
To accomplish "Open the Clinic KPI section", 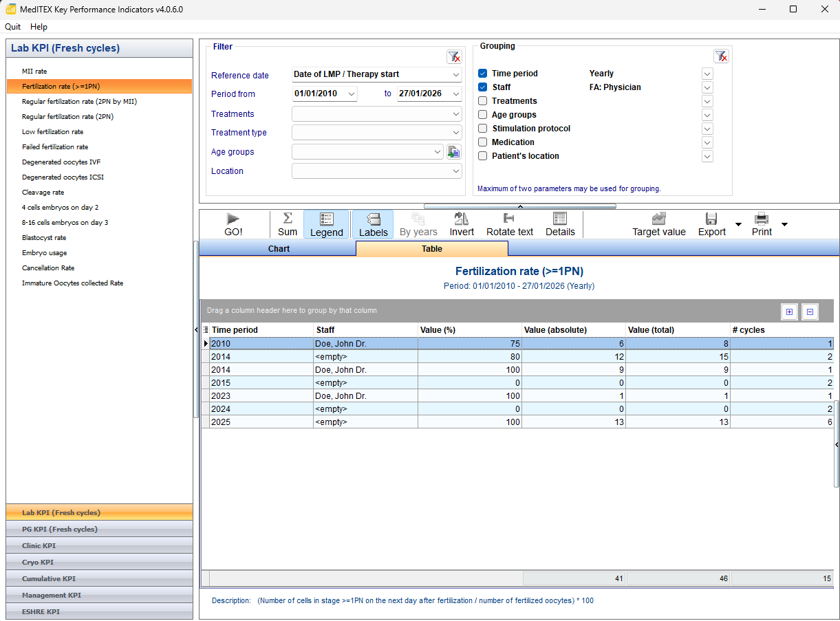I will pyautogui.click(x=99, y=545).
